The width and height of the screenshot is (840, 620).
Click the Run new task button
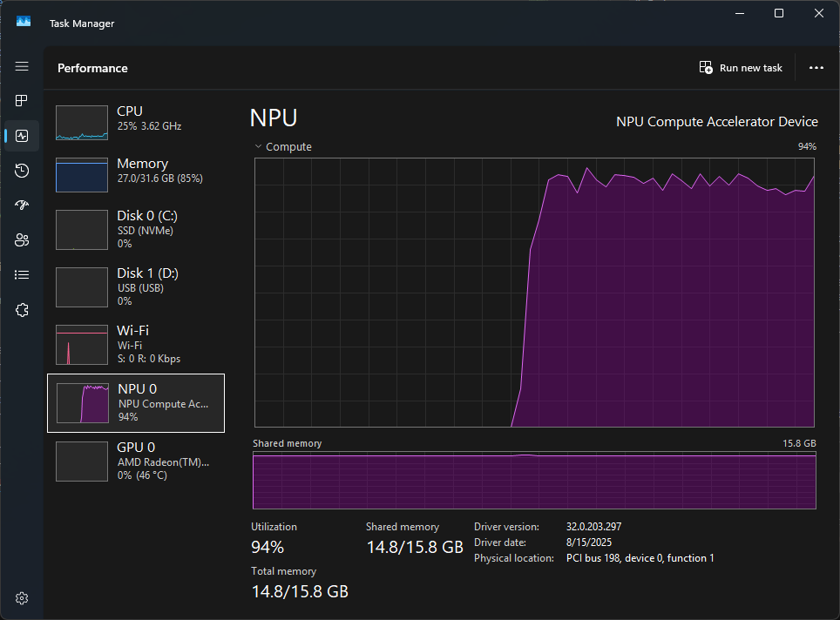[741, 67]
